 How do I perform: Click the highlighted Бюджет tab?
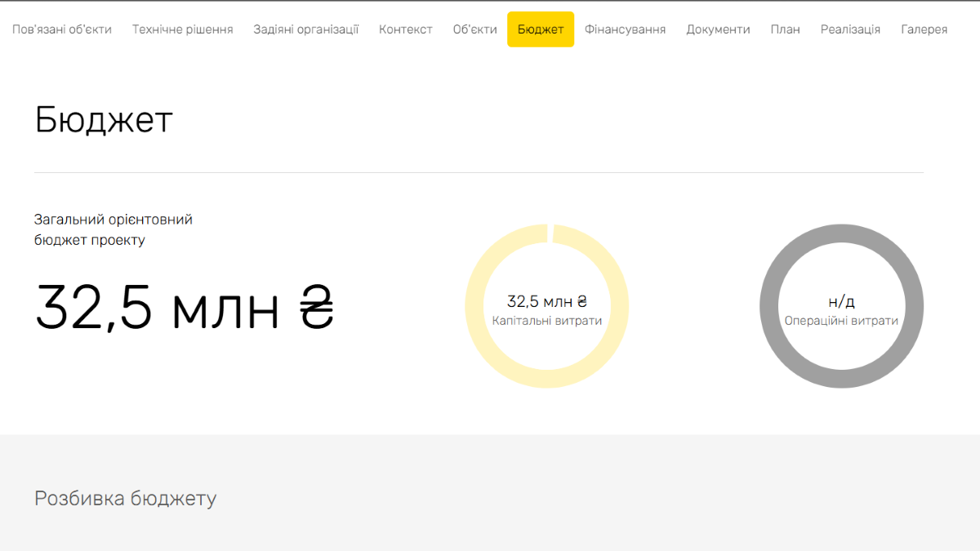541,29
